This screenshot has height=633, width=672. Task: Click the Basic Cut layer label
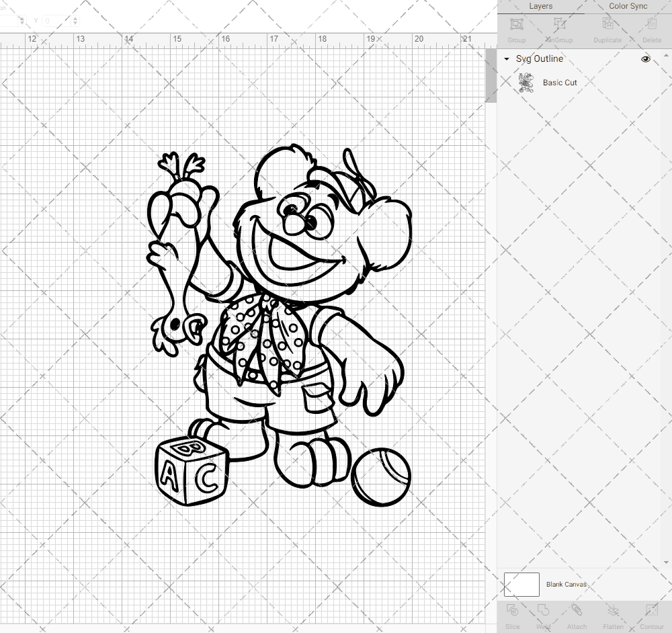pos(560,83)
